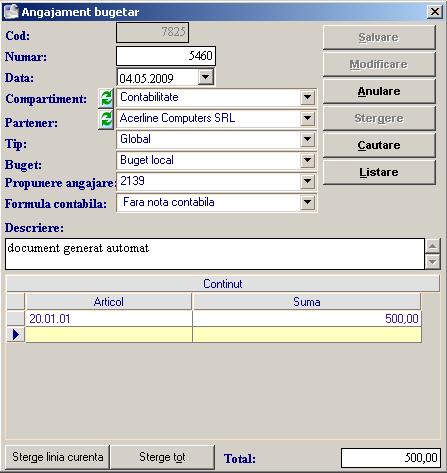Image resolution: width=447 pixels, height=473 pixels.
Task: Click into the Numar input field
Action: coord(166,56)
